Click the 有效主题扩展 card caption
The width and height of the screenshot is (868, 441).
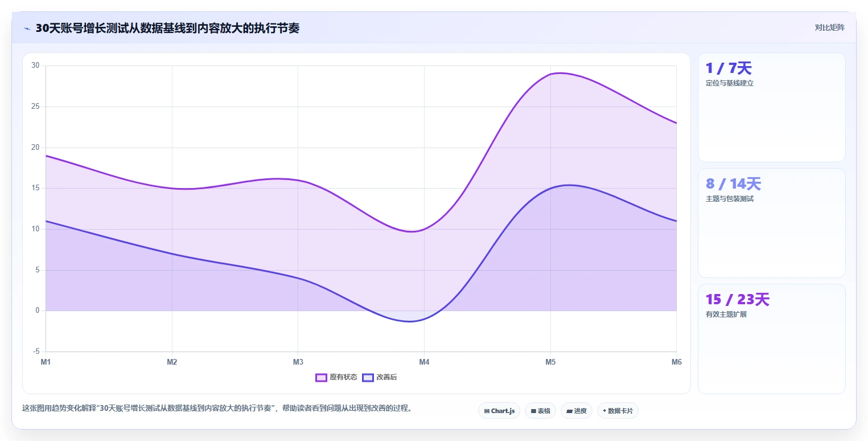pos(726,315)
